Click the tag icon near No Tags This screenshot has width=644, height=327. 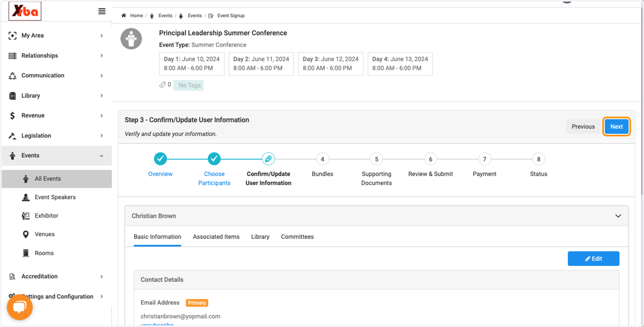click(163, 85)
